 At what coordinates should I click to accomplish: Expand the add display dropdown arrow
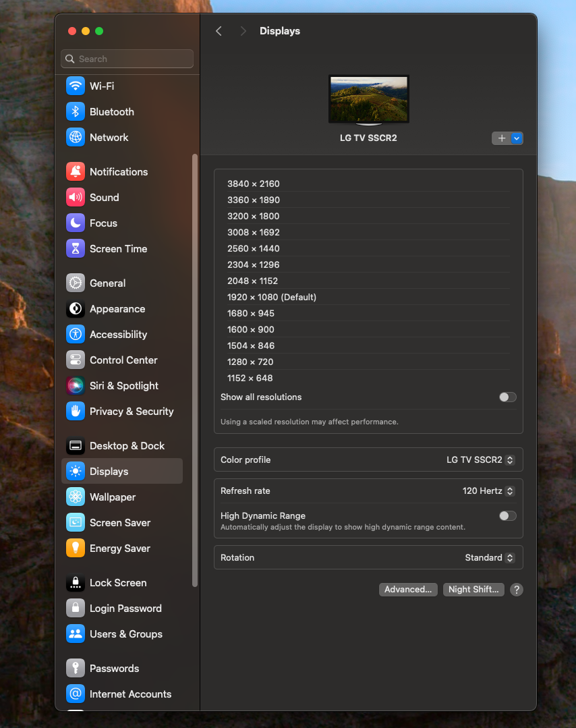pos(517,138)
